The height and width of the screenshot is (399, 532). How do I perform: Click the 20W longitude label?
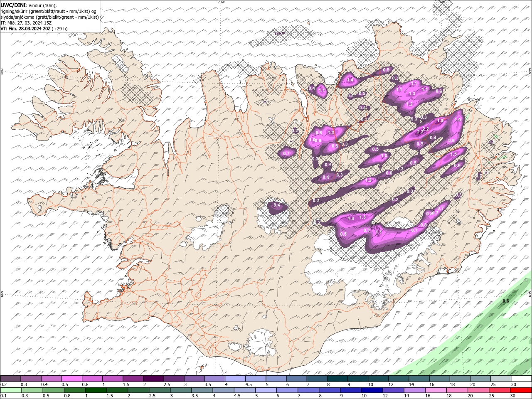tap(221, 2)
